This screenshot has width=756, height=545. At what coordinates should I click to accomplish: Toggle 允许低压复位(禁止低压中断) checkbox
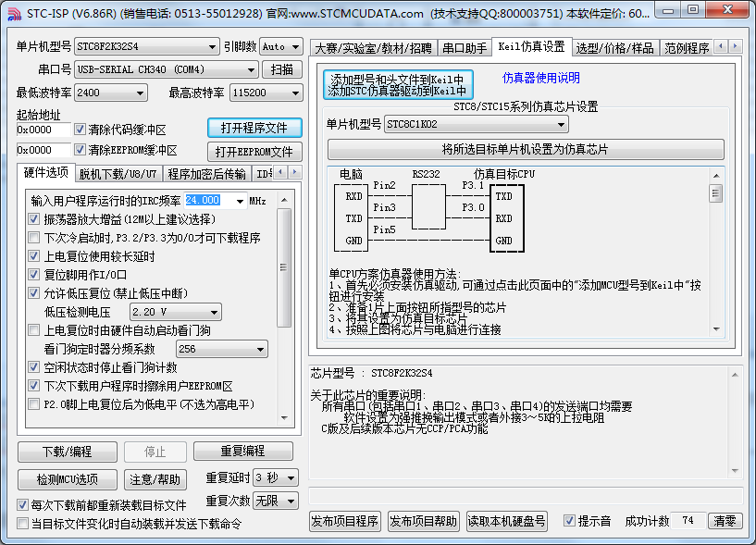[33, 292]
